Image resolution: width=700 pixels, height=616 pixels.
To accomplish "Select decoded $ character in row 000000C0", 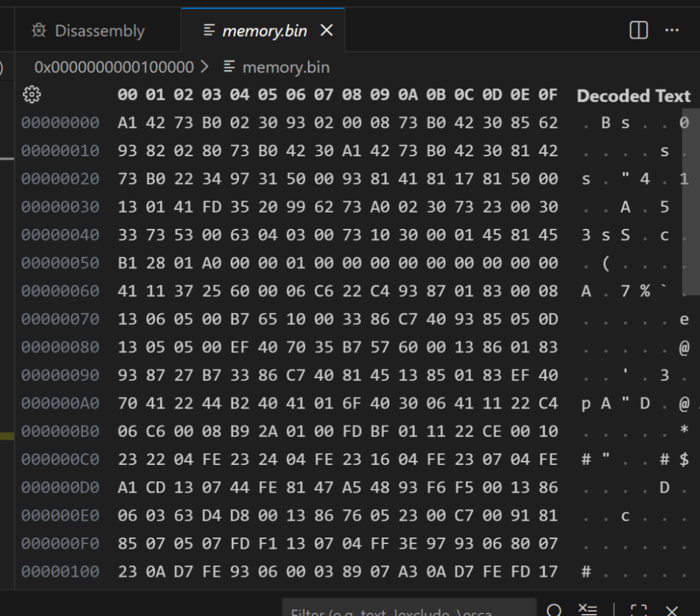I will (684, 459).
